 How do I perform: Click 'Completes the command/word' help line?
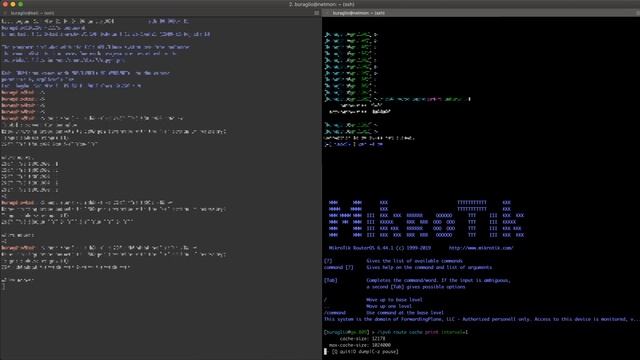(438, 280)
